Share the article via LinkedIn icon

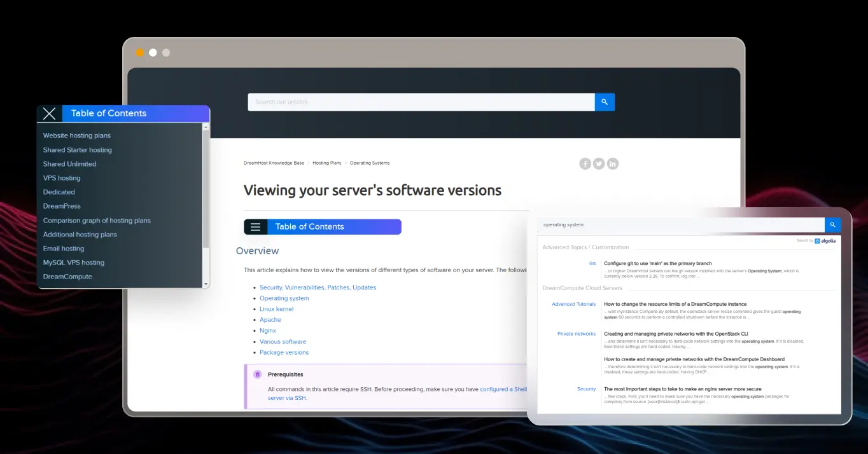[612, 163]
